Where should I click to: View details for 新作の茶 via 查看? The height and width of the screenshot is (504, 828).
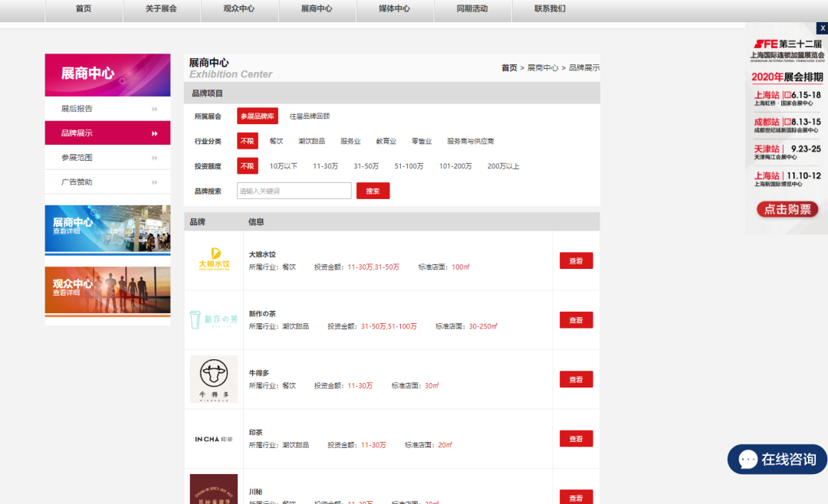[576, 320]
